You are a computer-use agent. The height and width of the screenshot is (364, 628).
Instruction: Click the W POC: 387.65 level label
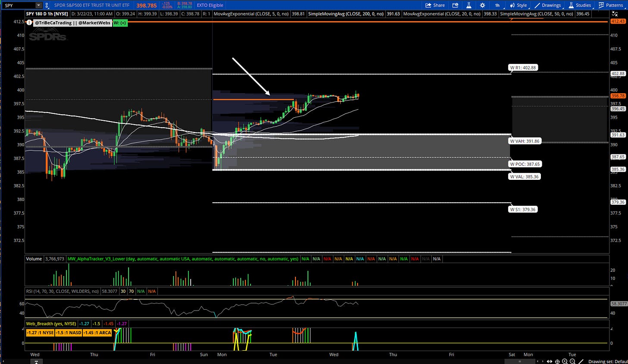[x=524, y=164]
